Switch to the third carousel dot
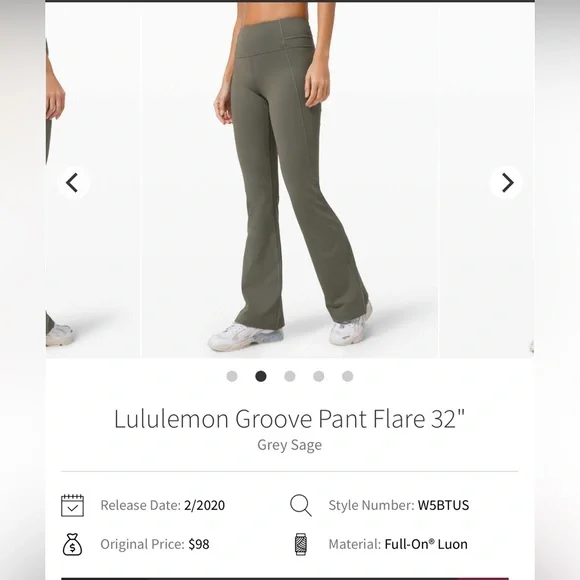The height and width of the screenshot is (580, 580). 290,376
